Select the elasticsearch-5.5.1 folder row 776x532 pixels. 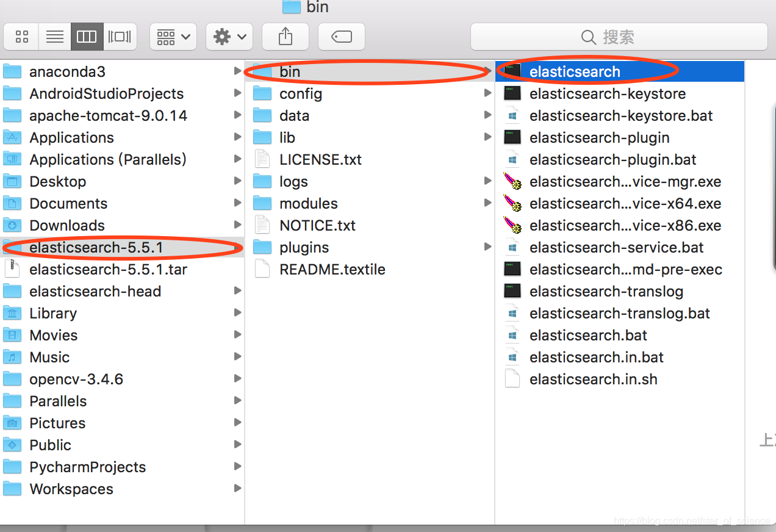122,248
